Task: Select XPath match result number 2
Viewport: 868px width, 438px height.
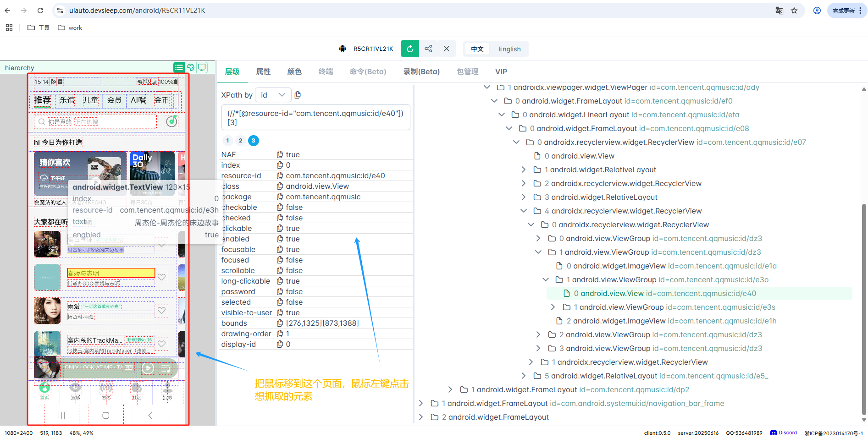Action: (240, 141)
